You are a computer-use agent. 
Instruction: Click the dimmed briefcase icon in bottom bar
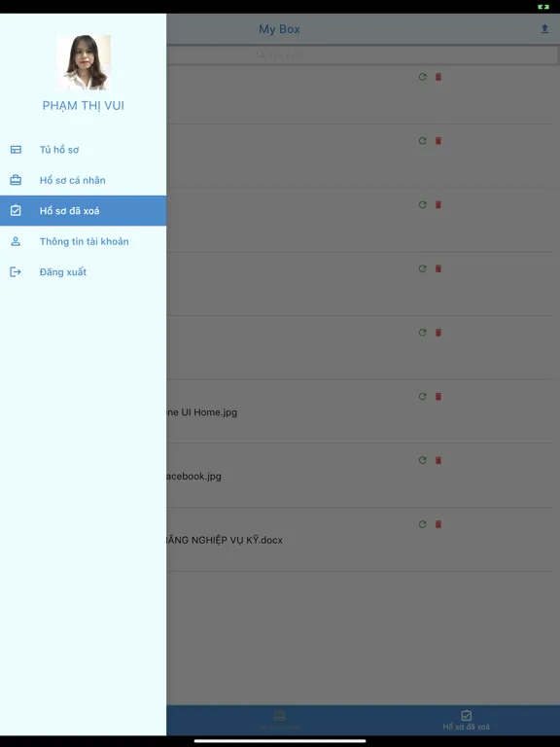[280, 716]
